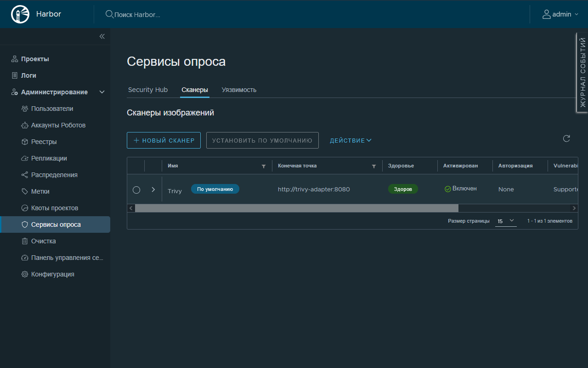Click the Квоты проектов gauge icon
Image resolution: width=588 pixels, height=368 pixels.
[25, 208]
